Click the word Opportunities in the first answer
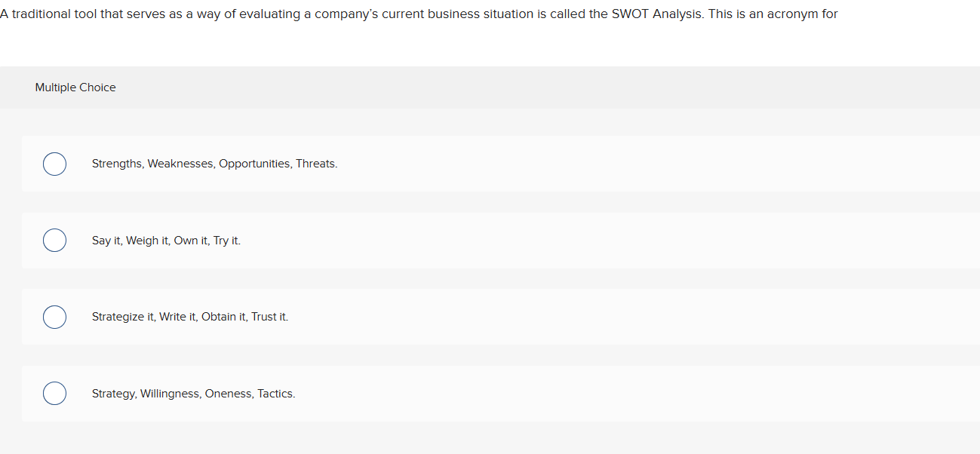The height and width of the screenshot is (454, 980). tap(254, 164)
